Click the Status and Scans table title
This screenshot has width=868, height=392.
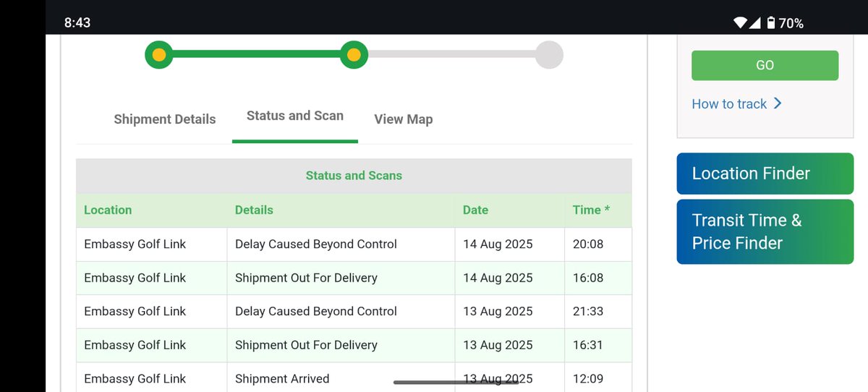[x=354, y=176]
